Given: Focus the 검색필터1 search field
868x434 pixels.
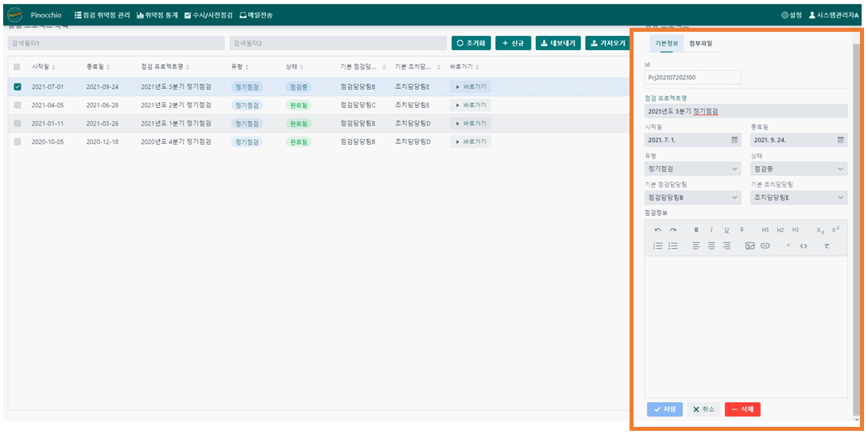Looking at the screenshot, I should click(x=116, y=43).
